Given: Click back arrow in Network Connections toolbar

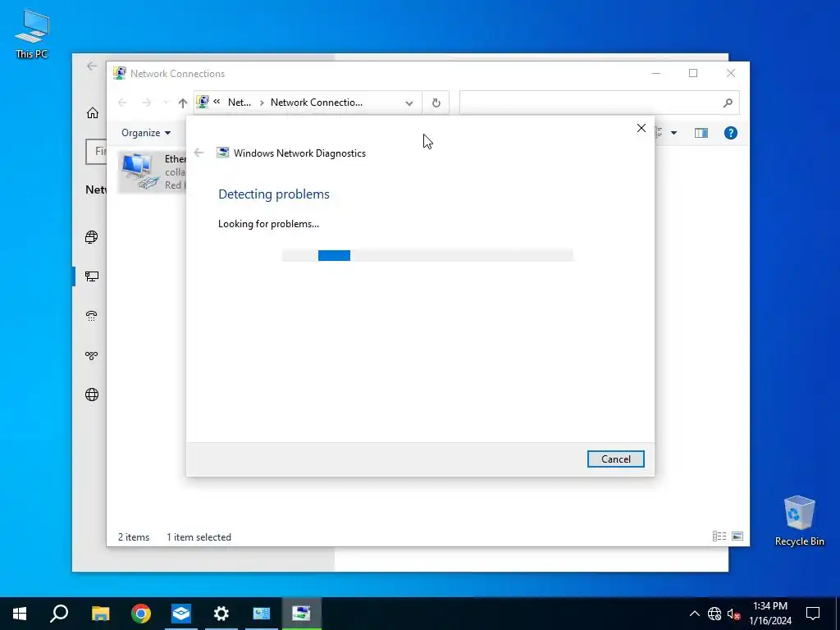Looking at the screenshot, I should click(x=122, y=103).
